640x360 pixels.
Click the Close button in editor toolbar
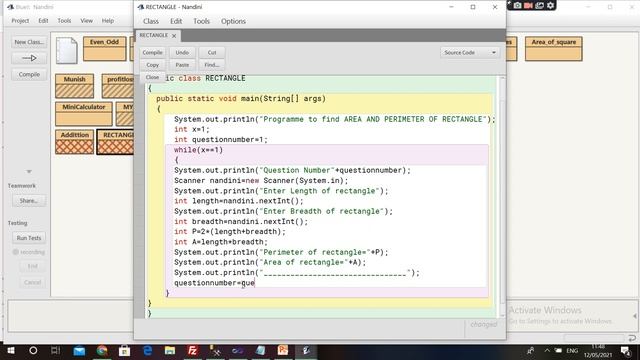152,77
